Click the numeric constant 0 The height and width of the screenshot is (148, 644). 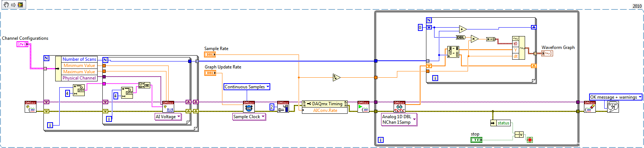[420, 27]
